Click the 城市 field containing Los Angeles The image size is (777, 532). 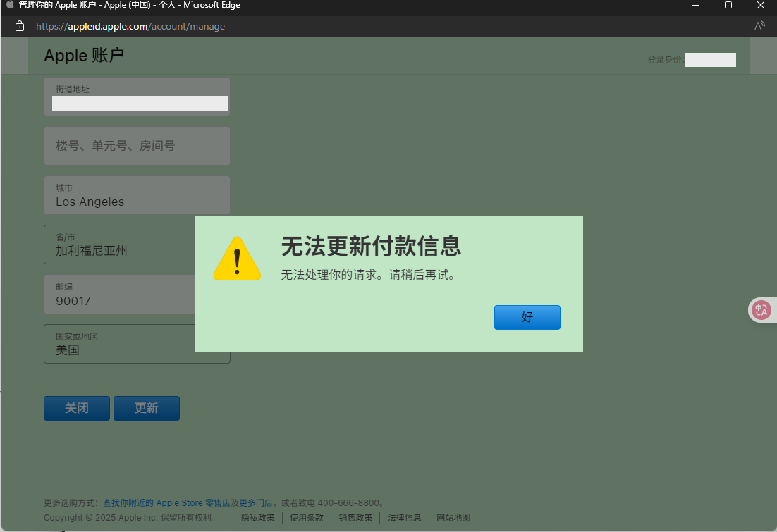137,195
